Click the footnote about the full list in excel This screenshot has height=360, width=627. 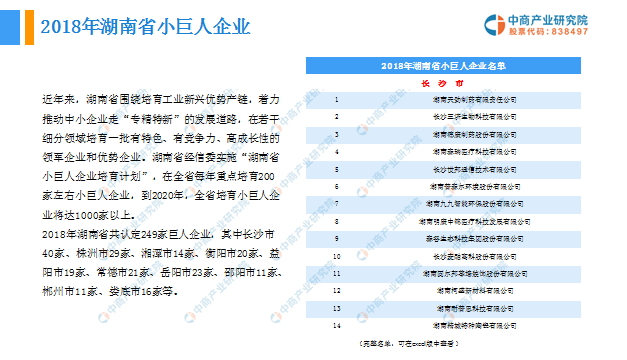408,344
